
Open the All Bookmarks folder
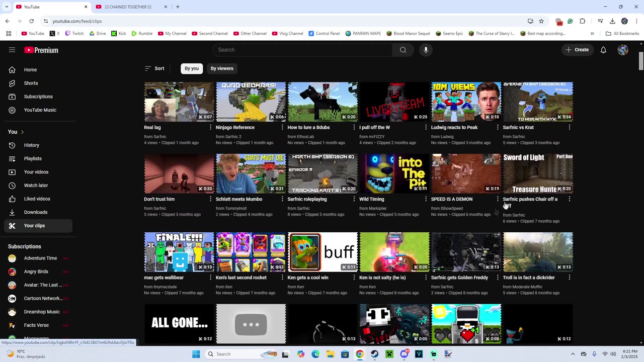tap(622, 34)
